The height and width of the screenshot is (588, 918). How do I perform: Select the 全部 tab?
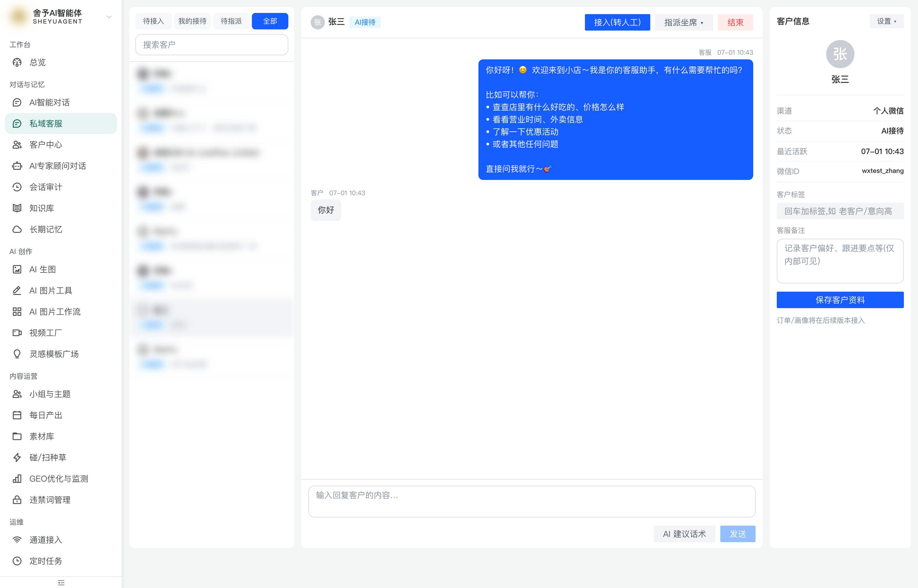click(x=270, y=21)
